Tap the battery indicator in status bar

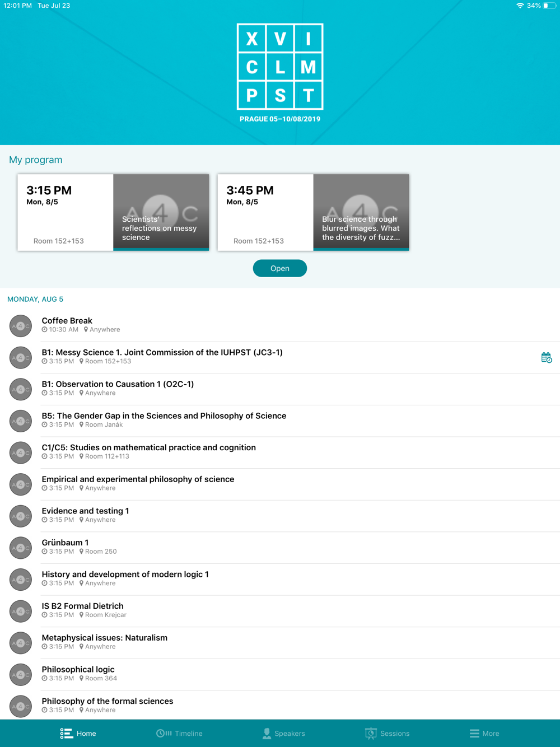[549, 6]
